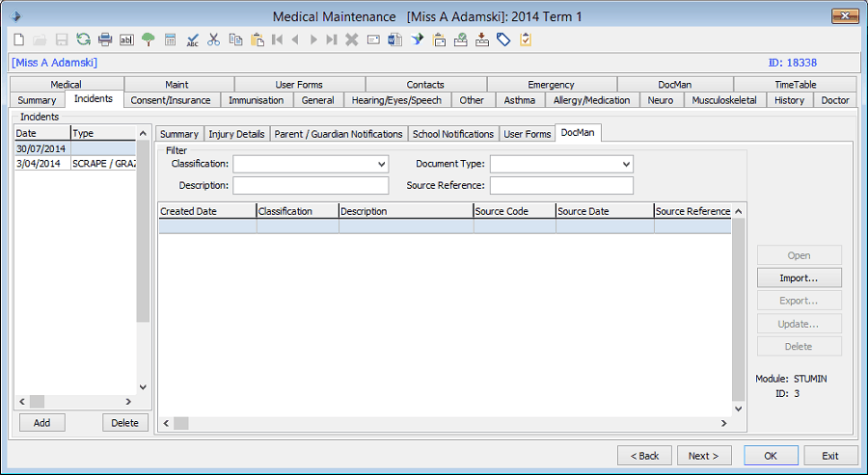Select the 30/07/2014 incident row
The height and width of the screenshot is (475, 868).
pyautogui.click(x=75, y=148)
